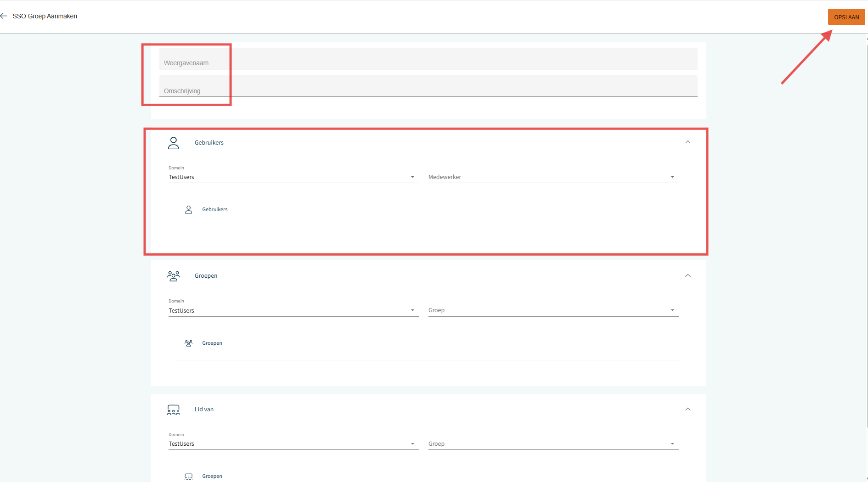Click the small icon in Lid van list
Image resolution: width=868 pixels, height=482 pixels.
188,476
